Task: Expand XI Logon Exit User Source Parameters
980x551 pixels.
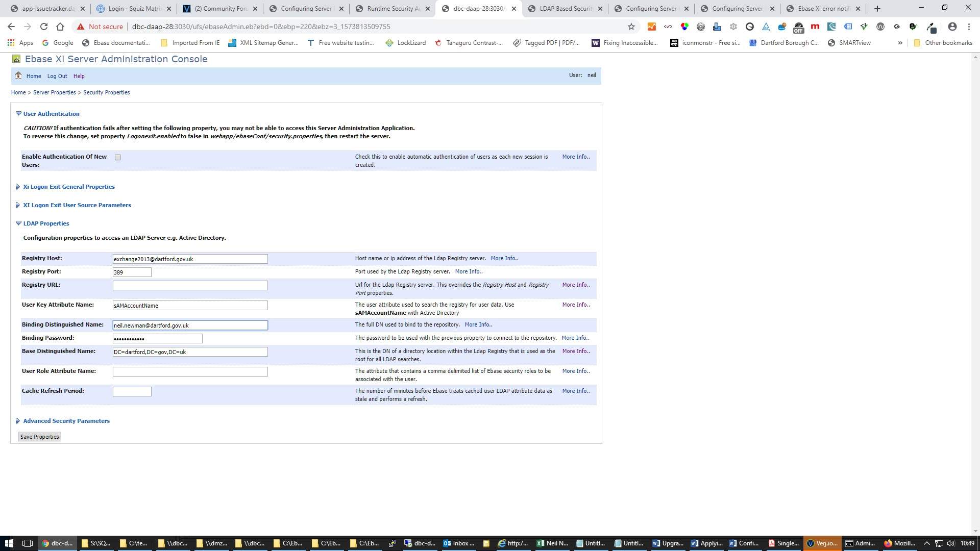Action: tap(77, 205)
